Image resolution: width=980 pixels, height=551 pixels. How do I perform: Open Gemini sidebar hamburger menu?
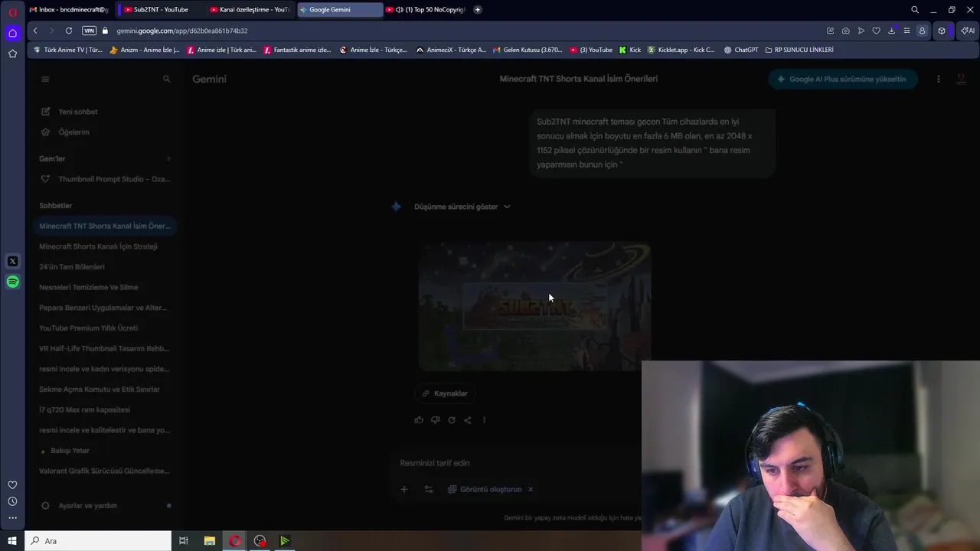tap(45, 79)
